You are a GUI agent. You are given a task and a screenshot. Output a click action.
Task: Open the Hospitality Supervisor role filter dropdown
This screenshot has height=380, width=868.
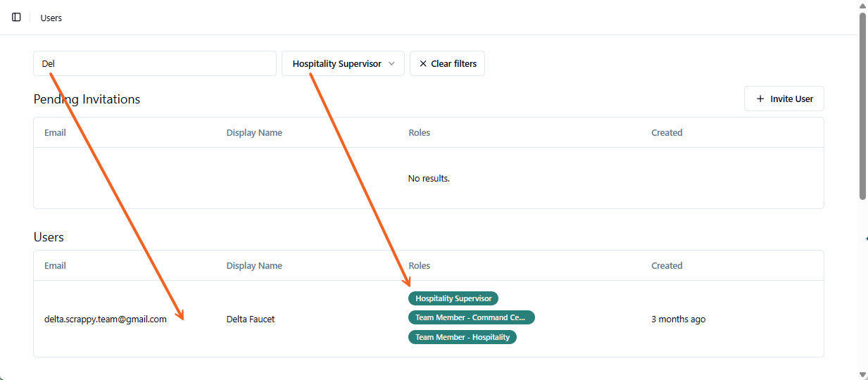tap(343, 63)
